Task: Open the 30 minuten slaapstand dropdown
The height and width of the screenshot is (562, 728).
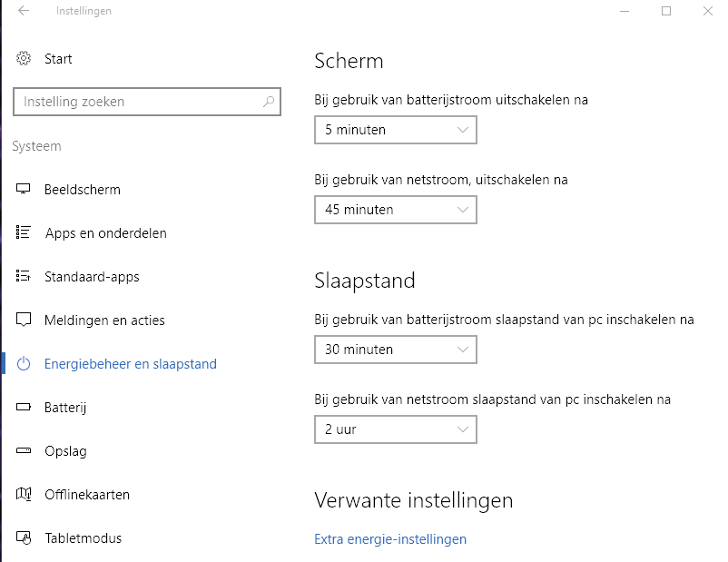Action: (x=395, y=350)
